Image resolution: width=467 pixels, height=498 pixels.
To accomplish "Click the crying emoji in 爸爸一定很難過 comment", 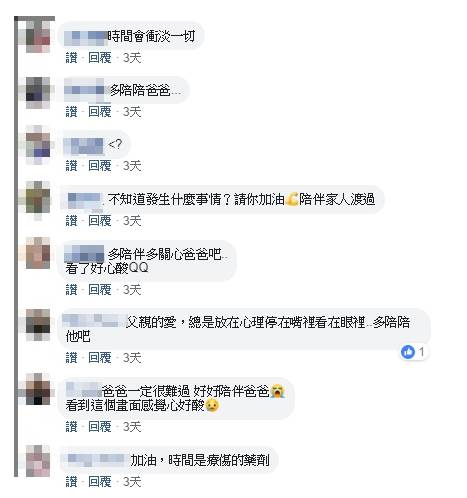I will [277, 391].
